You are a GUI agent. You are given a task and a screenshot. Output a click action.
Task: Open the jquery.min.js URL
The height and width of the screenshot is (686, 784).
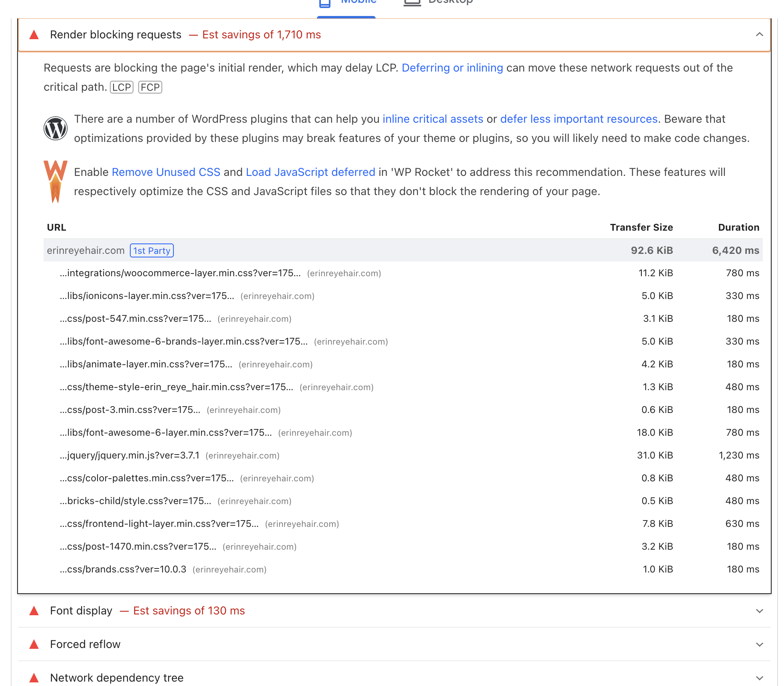coord(129,455)
